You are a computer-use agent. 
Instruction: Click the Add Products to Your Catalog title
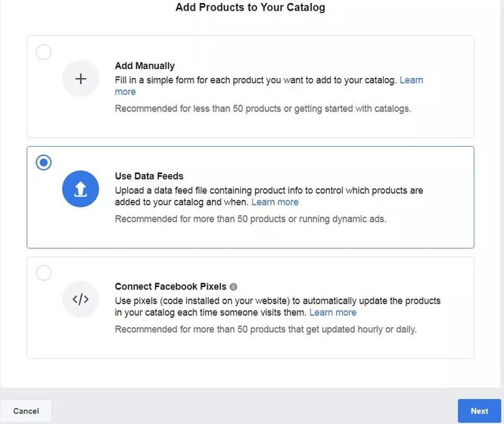pos(250,8)
